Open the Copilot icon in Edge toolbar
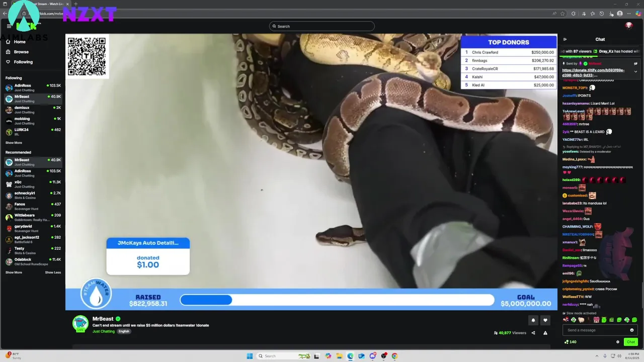The image size is (644, 362). (638, 14)
